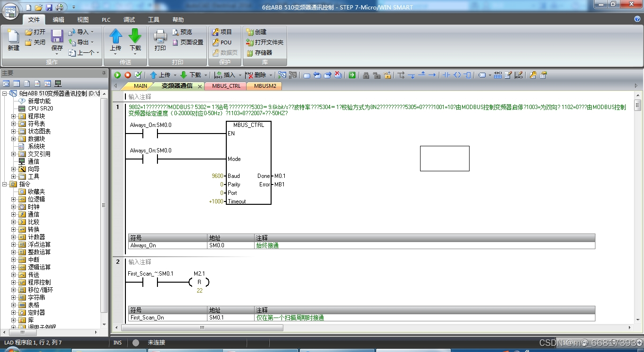The height and width of the screenshot is (352, 644).
Task: Switch to the 编辑 ribbon tab
Action: 58,20
